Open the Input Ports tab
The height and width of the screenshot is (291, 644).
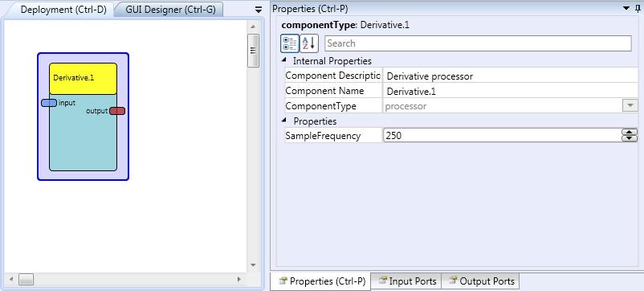pyautogui.click(x=406, y=281)
